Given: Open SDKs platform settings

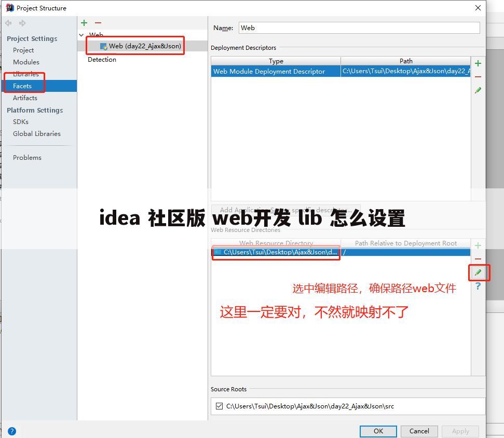Looking at the screenshot, I should 21,122.
